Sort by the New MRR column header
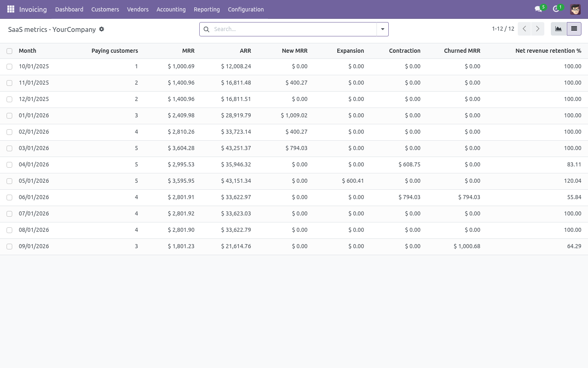Viewport: 588px width, 368px height. coord(294,51)
